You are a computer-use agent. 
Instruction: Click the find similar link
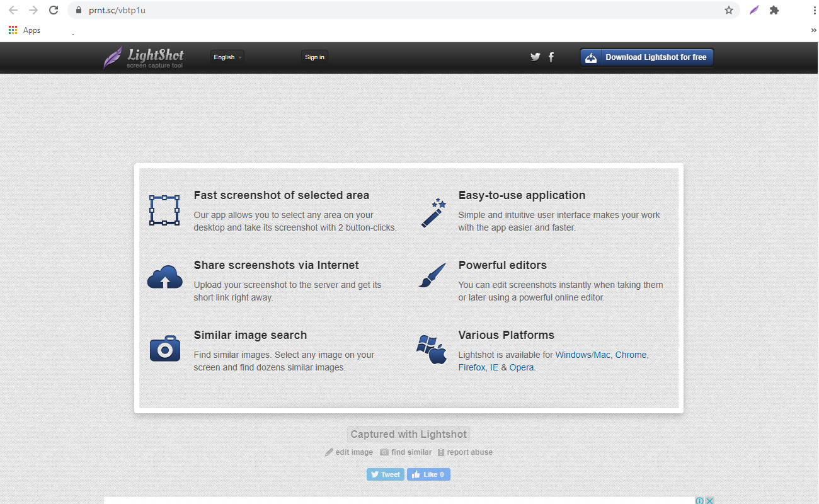click(406, 452)
